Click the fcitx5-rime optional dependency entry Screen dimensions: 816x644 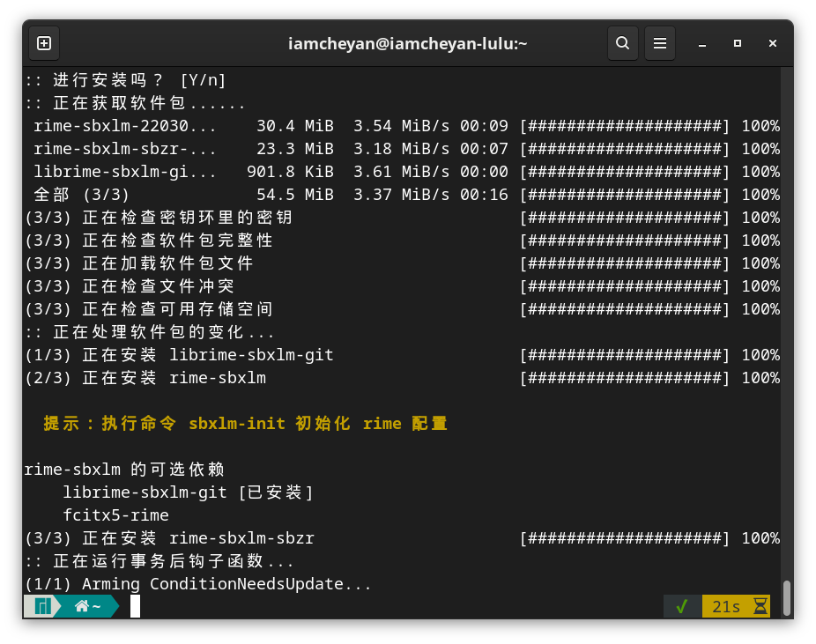click(115, 515)
